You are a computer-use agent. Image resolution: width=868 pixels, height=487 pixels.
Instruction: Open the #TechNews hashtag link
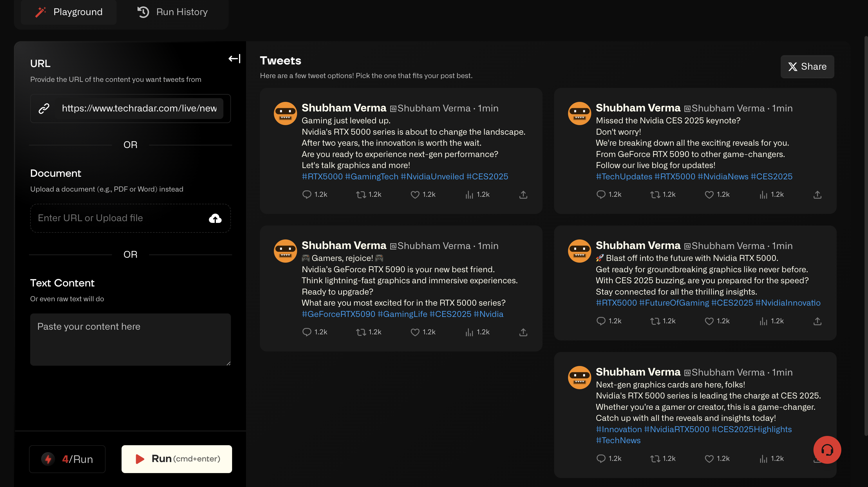pos(618,441)
